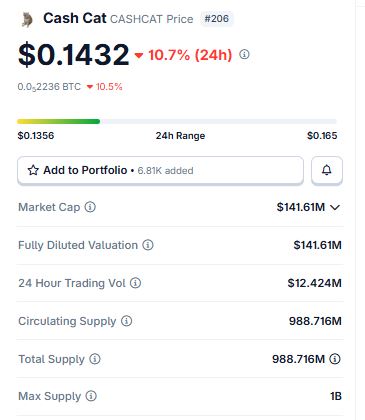Click the Cash Cat title text

(75, 18)
